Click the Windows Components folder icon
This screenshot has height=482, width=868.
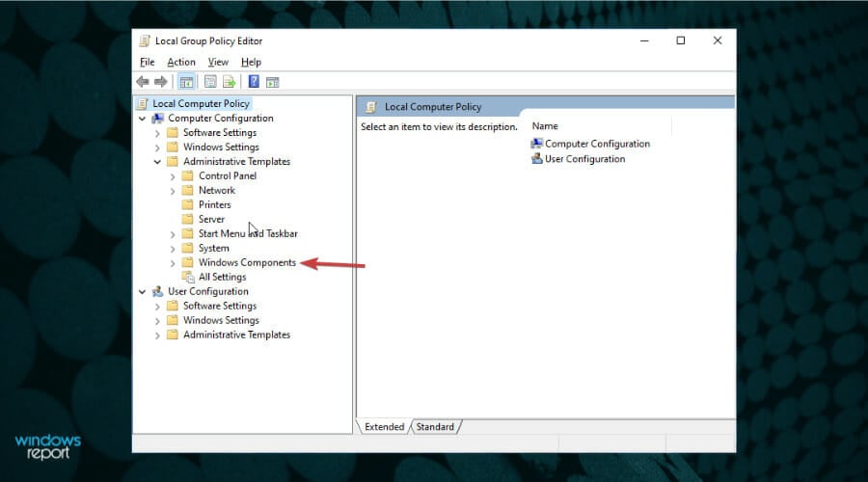(188, 262)
